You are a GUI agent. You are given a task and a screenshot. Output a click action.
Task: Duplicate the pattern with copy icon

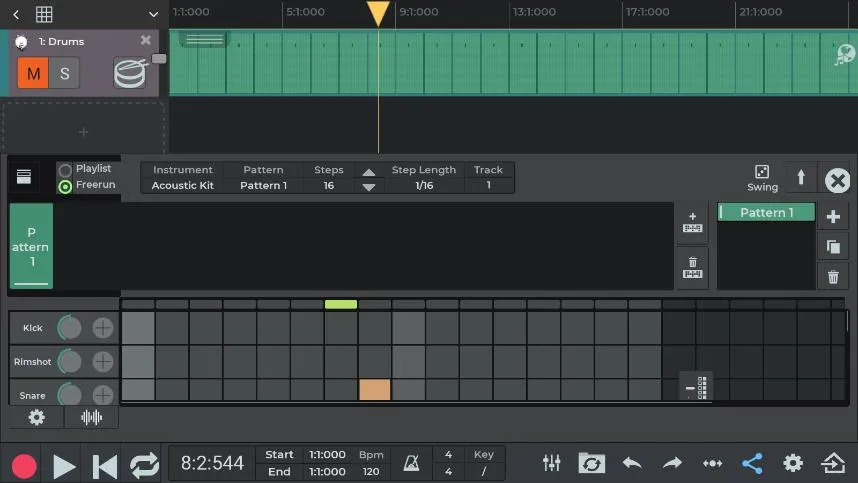pyautogui.click(x=833, y=247)
